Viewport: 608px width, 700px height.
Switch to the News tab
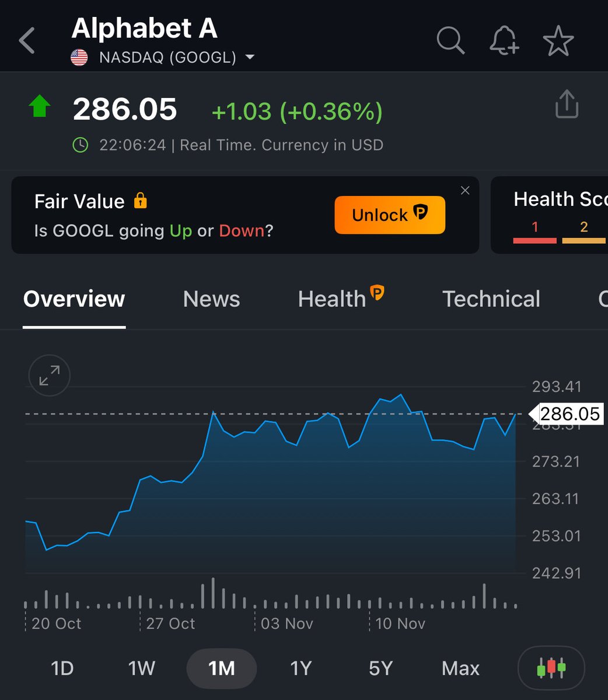[x=211, y=299]
